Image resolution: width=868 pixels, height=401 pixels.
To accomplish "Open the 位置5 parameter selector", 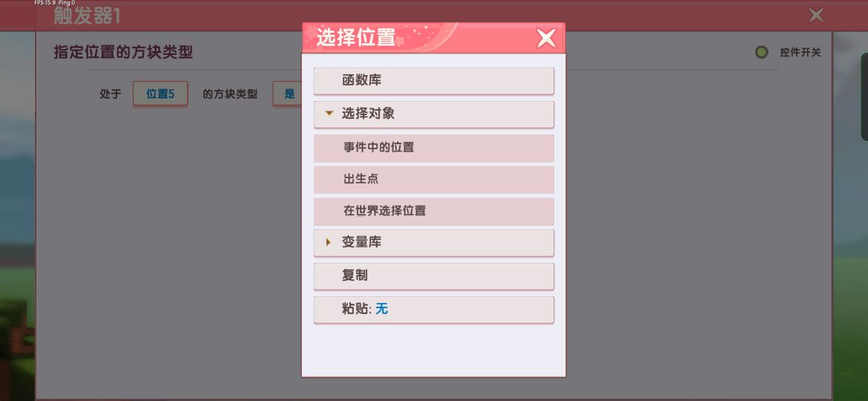I will click(x=160, y=94).
